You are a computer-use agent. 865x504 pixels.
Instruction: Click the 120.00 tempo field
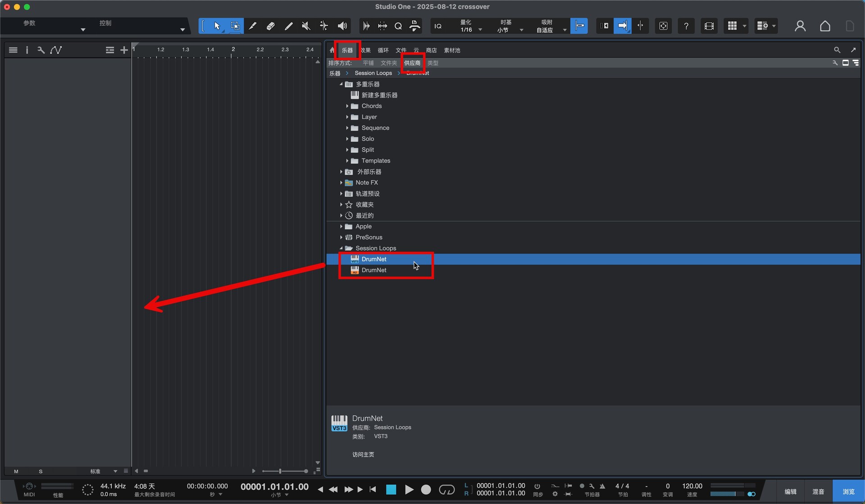tap(692, 486)
